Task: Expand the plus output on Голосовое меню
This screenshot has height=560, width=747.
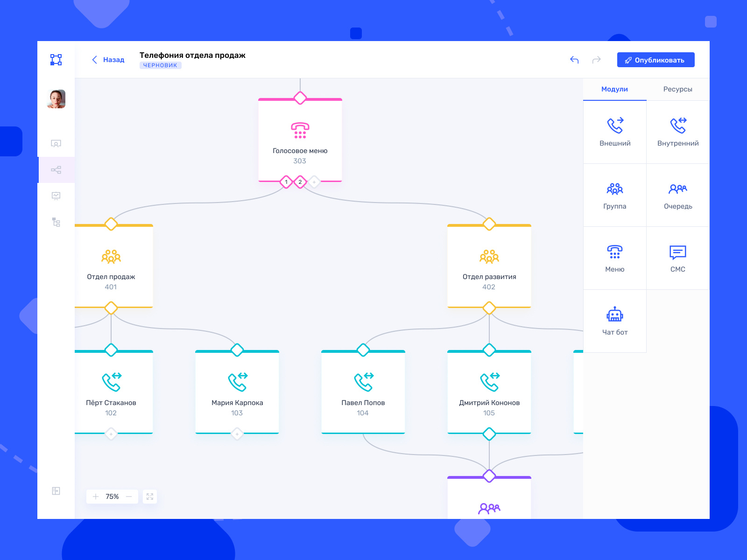Action: point(314,182)
